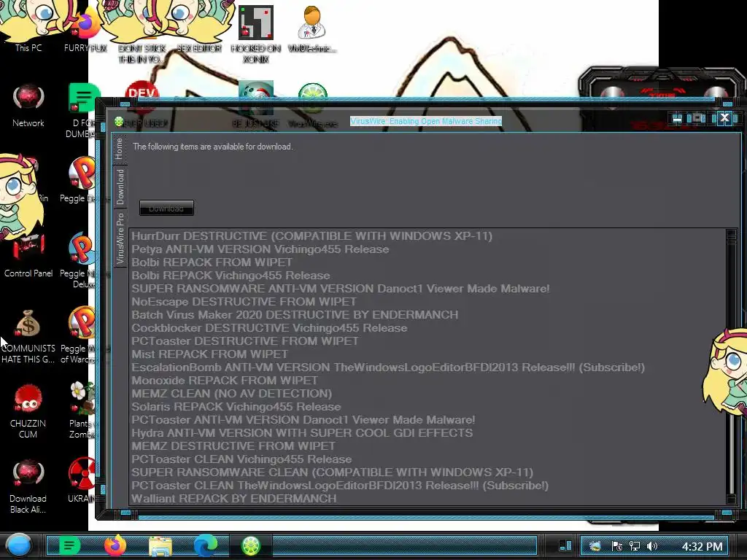747x560 pixels.
Task: Open the VMUTechnic desktop shortcut
Action: [312, 29]
